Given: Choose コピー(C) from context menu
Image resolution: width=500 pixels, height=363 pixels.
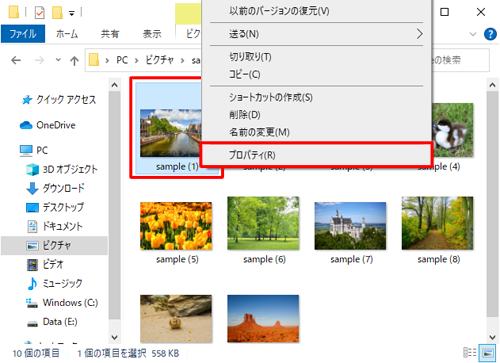Looking at the screenshot, I should click(316, 74).
